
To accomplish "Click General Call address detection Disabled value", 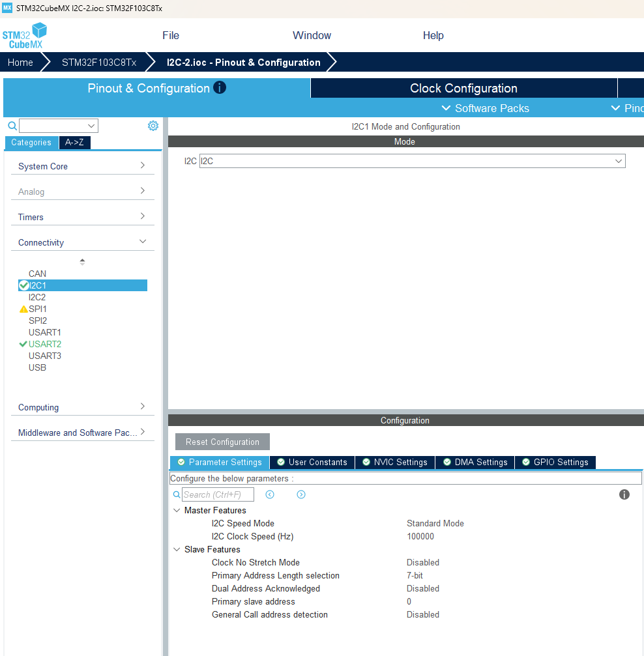I will pyautogui.click(x=423, y=614).
